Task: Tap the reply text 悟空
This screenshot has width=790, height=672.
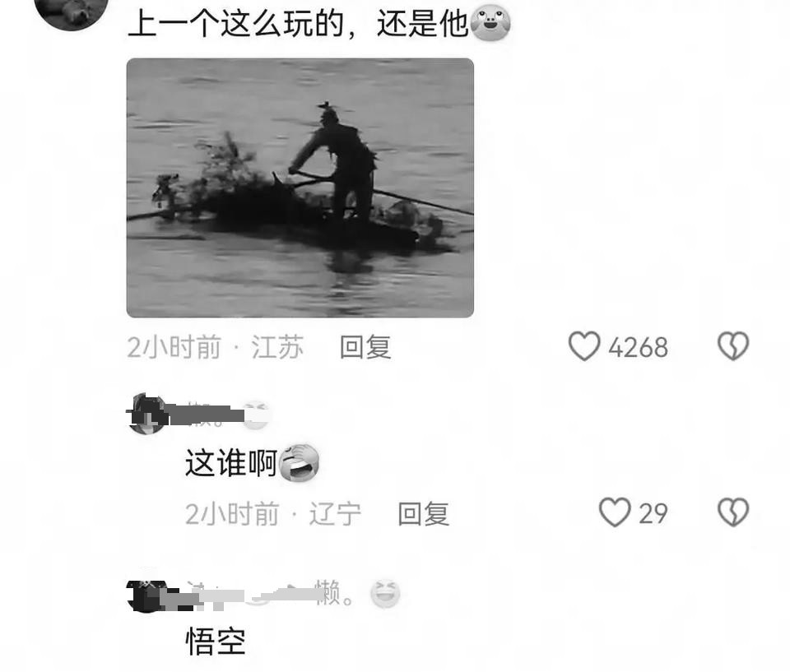Action: (216, 642)
